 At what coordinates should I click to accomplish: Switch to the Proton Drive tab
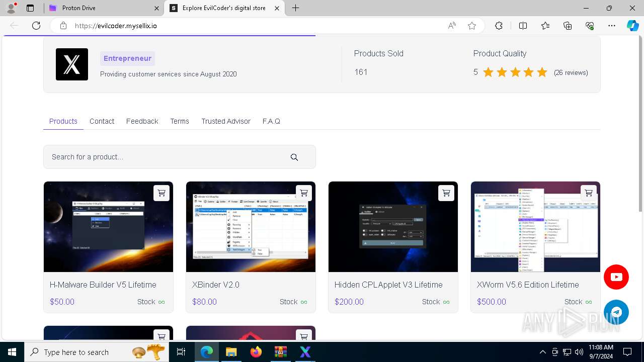click(104, 8)
